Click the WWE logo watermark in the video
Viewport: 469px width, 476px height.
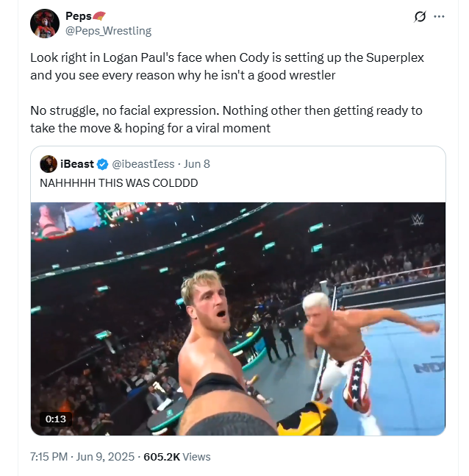tap(418, 219)
